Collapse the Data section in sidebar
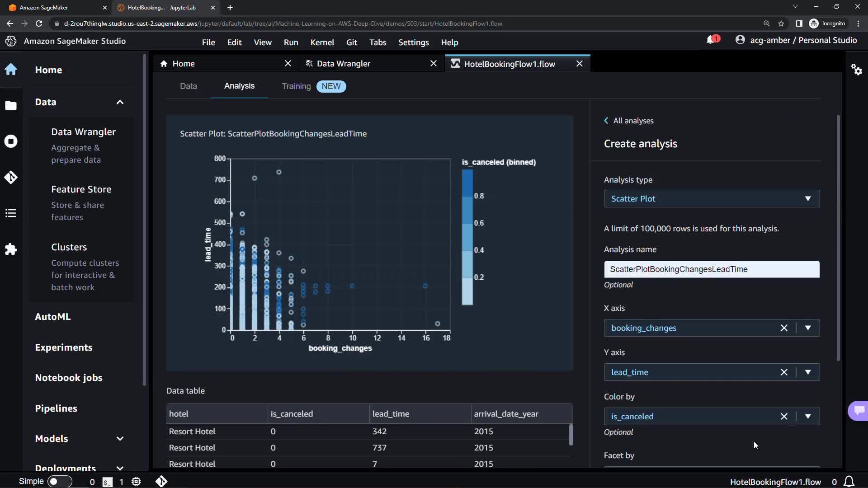This screenshot has width=868, height=488. coord(120,102)
